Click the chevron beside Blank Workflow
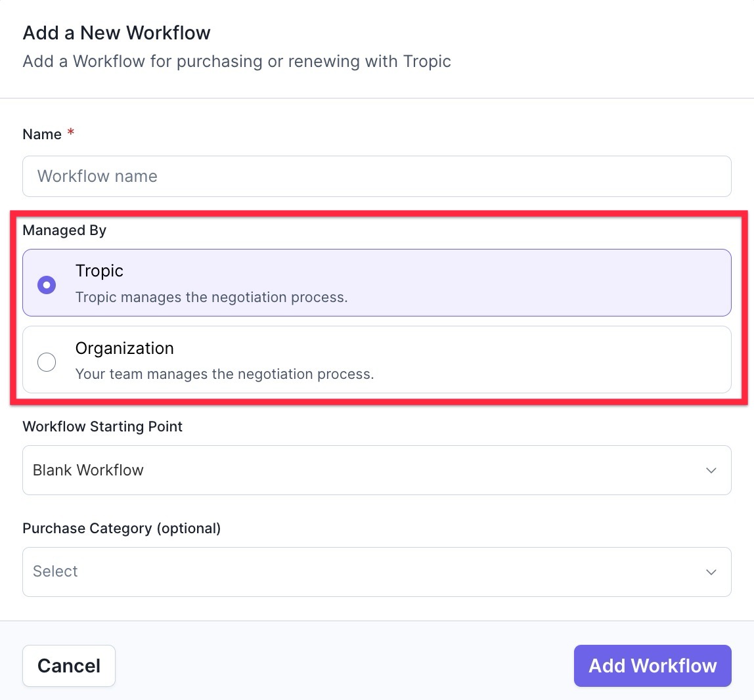 pos(711,470)
